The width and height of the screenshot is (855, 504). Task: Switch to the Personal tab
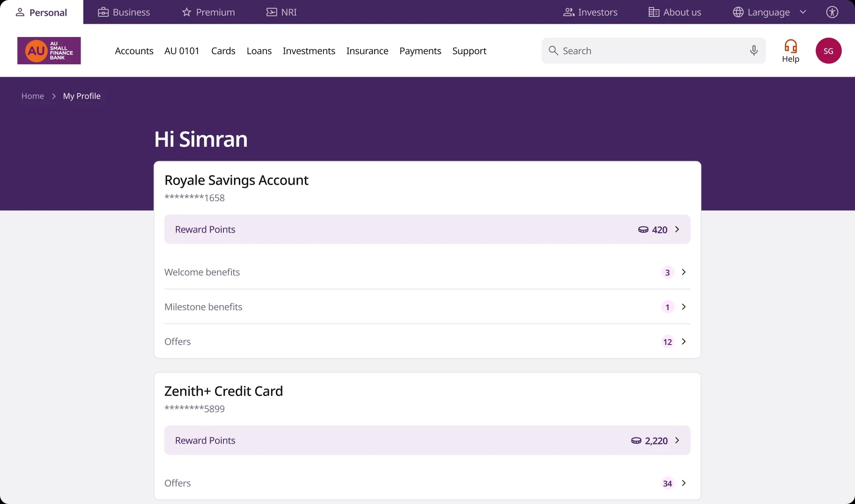(x=41, y=12)
